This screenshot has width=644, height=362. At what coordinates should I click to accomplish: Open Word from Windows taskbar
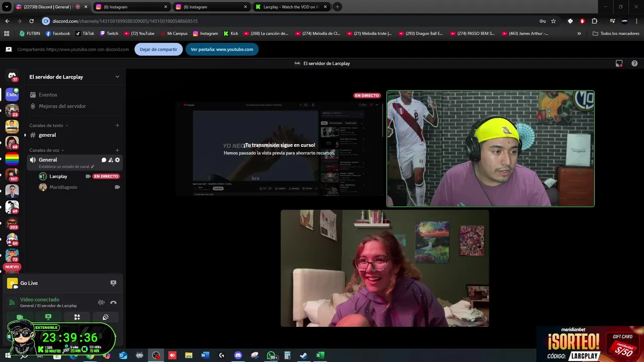tap(205, 355)
